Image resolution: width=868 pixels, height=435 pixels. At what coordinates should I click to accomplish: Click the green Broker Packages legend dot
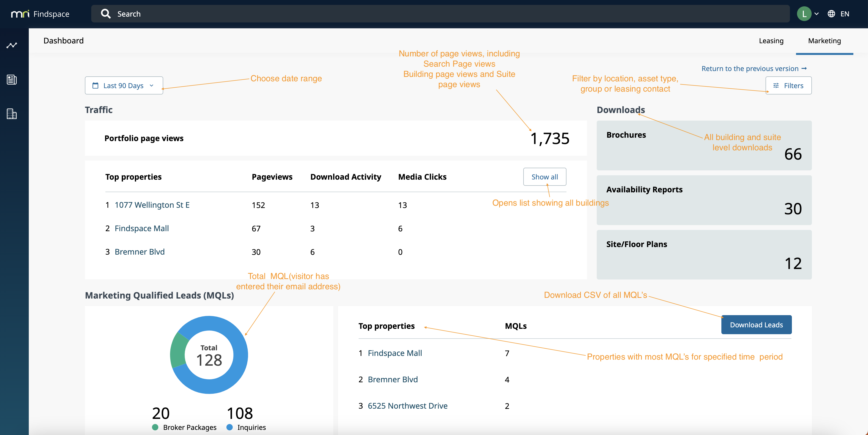(155, 427)
